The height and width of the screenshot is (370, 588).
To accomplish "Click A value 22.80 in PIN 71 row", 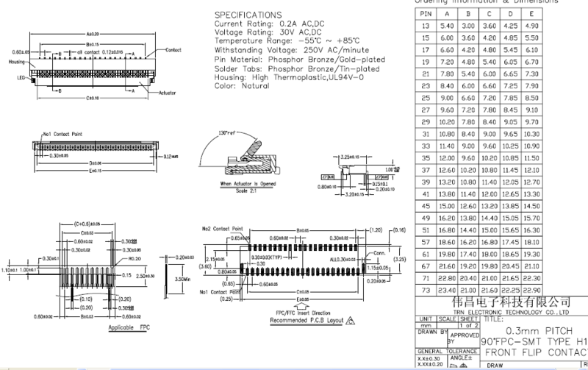I will point(447,278).
